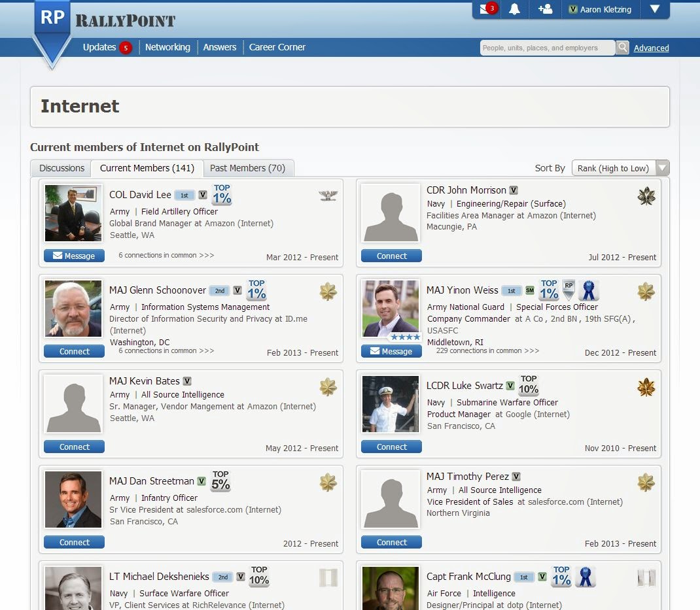Click Glenn Schoonover gold oak leaf insignia
The height and width of the screenshot is (610, 700).
tap(328, 292)
